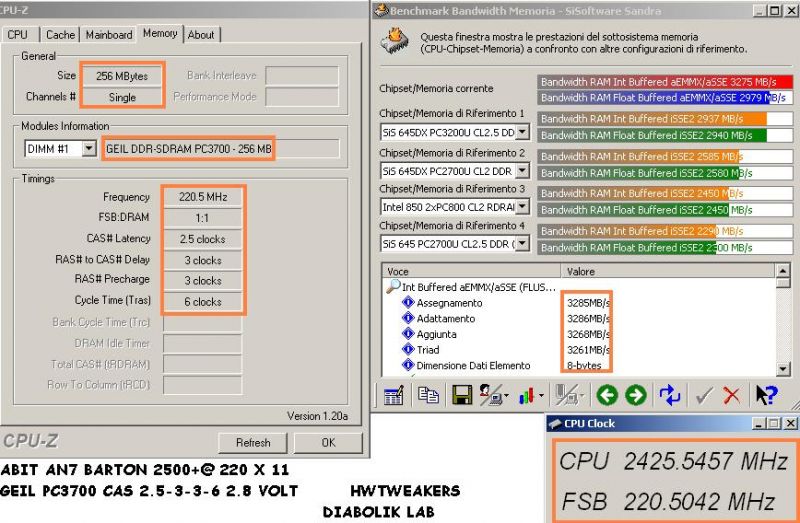The height and width of the screenshot is (523, 800).
Task: Click the red X cancel icon
Action: coord(732,395)
